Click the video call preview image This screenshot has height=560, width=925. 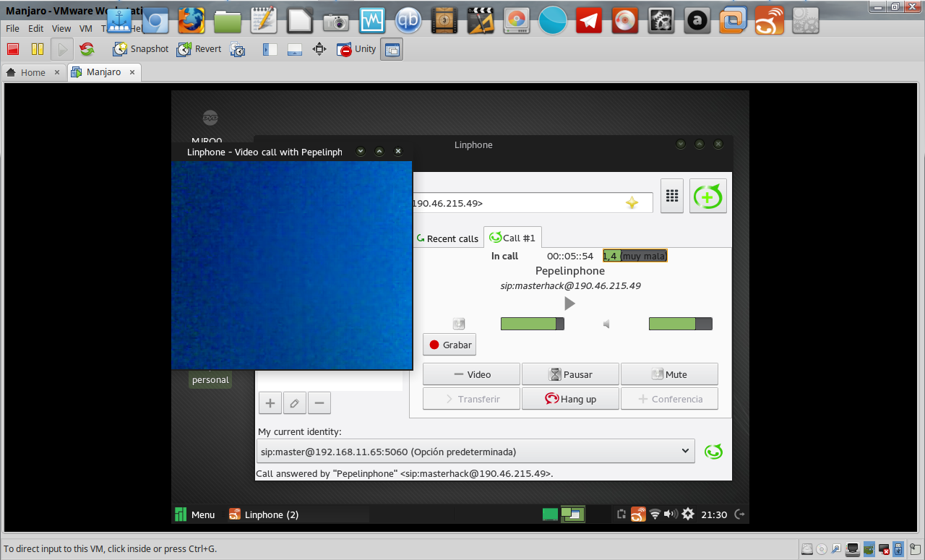click(x=291, y=265)
